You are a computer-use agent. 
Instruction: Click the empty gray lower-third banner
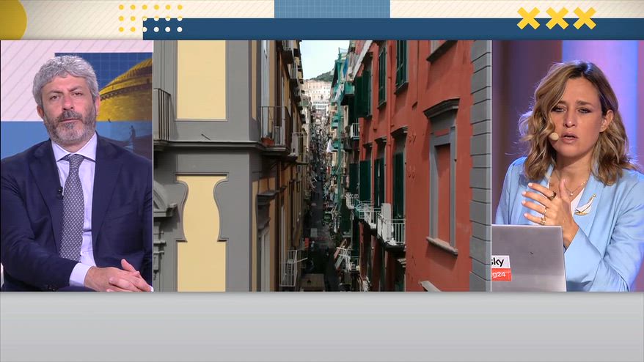tap(322, 327)
